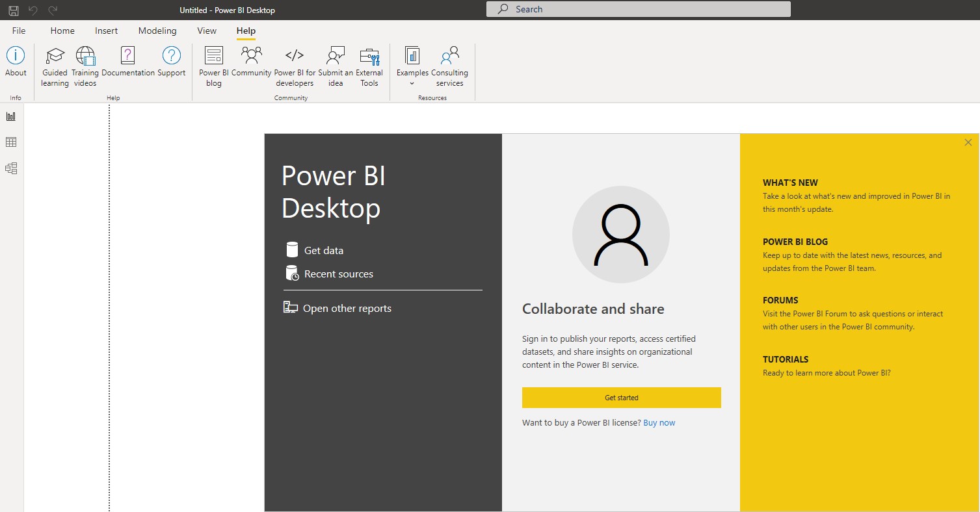This screenshot has width=980, height=512.
Task: Follow the Buy now link
Action: [659, 422]
